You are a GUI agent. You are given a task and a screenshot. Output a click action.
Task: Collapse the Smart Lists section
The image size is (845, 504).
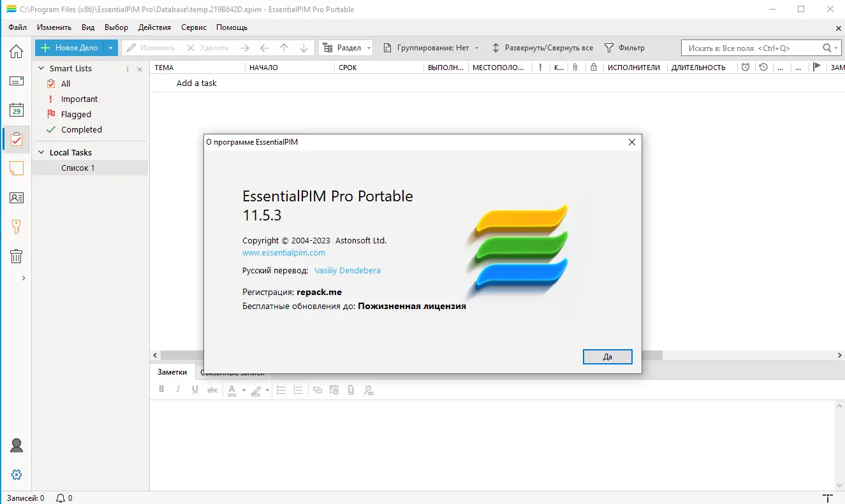click(x=41, y=68)
